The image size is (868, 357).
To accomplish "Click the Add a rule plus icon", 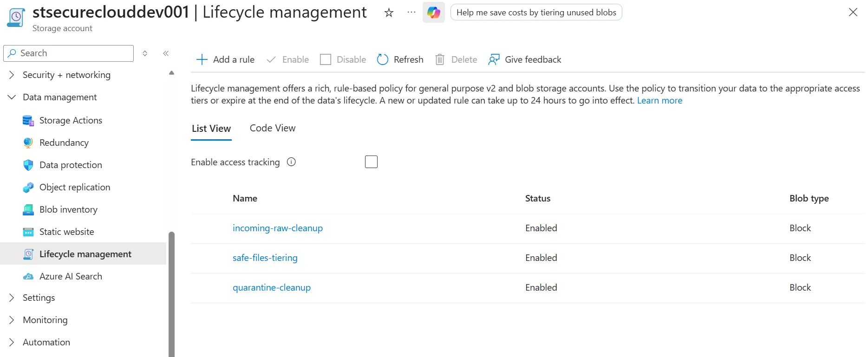I will (202, 59).
